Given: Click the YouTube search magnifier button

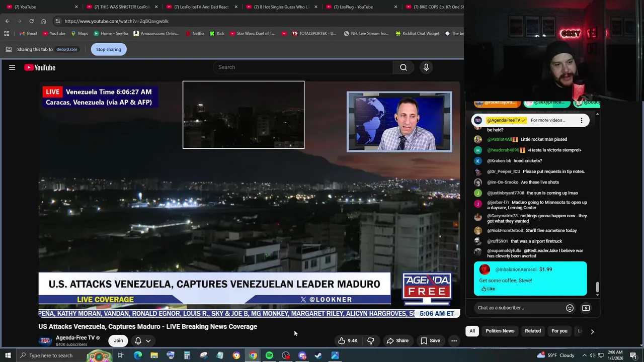Looking at the screenshot, I should [404, 67].
